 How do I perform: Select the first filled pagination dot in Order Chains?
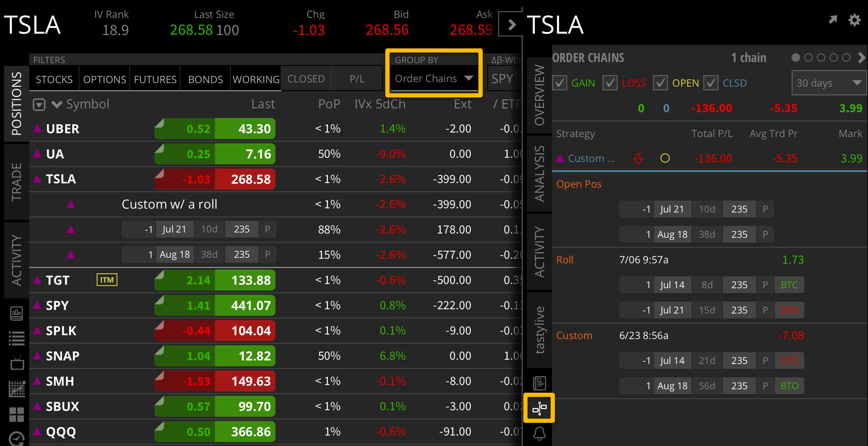click(796, 58)
